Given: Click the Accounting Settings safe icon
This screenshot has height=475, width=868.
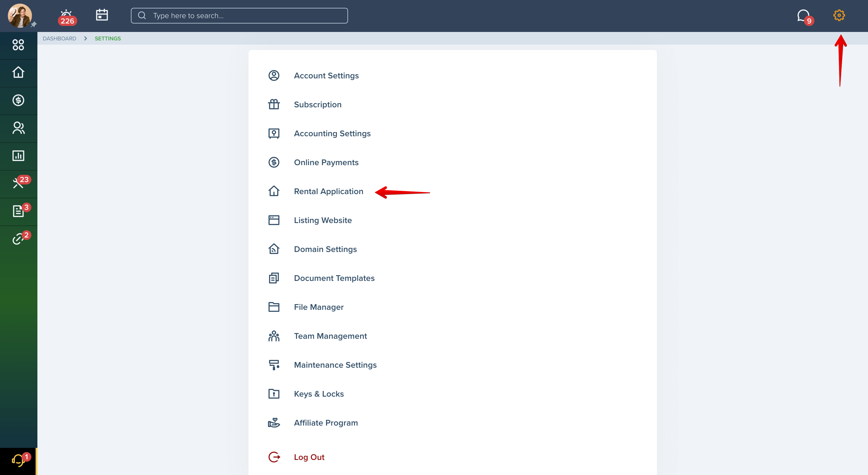Looking at the screenshot, I should click(x=274, y=133).
